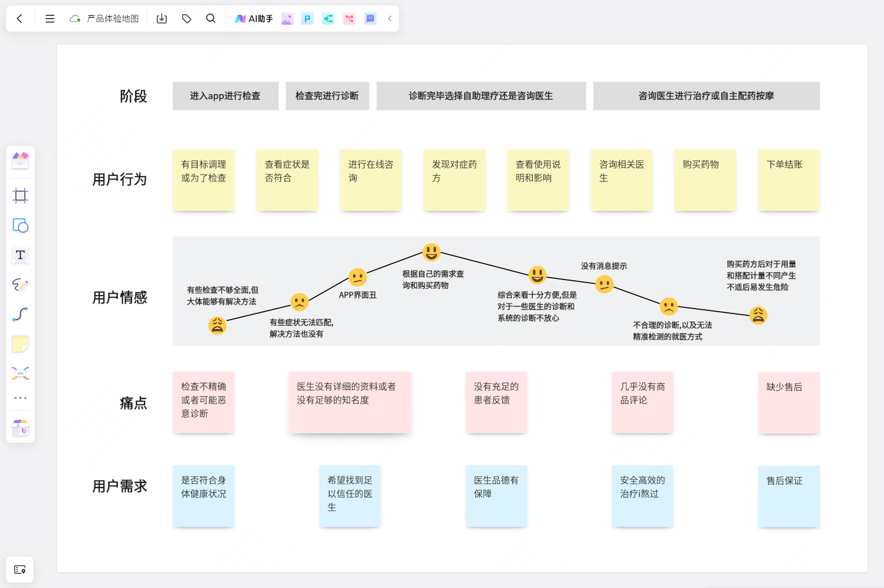884x588 pixels.
Task: Select the yellow note 有目标调理或为了检查
Action: click(204, 180)
